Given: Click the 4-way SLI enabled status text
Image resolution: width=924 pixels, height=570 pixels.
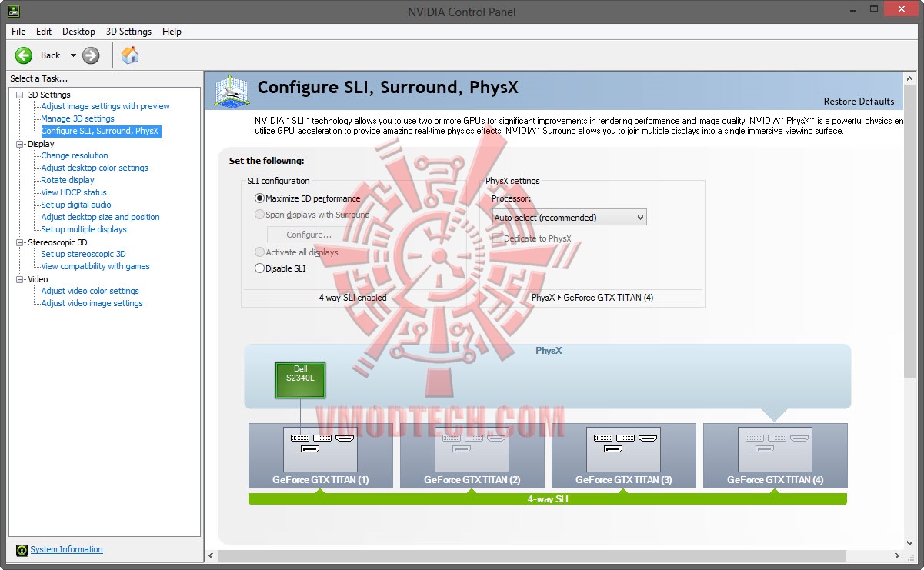Looking at the screenshot, I should pos(353,298).
